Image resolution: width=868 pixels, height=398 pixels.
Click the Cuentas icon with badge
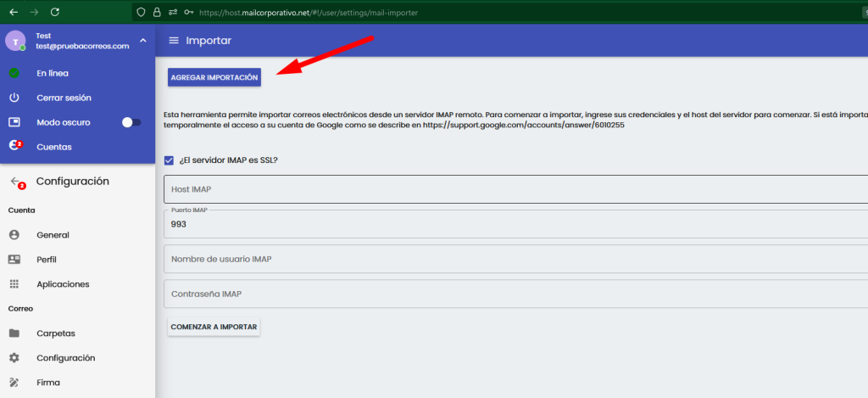point(14,146)
